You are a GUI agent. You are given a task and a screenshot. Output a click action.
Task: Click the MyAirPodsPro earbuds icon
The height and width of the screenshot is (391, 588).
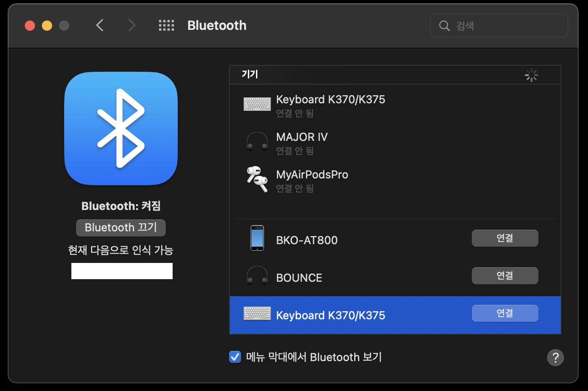257,179
